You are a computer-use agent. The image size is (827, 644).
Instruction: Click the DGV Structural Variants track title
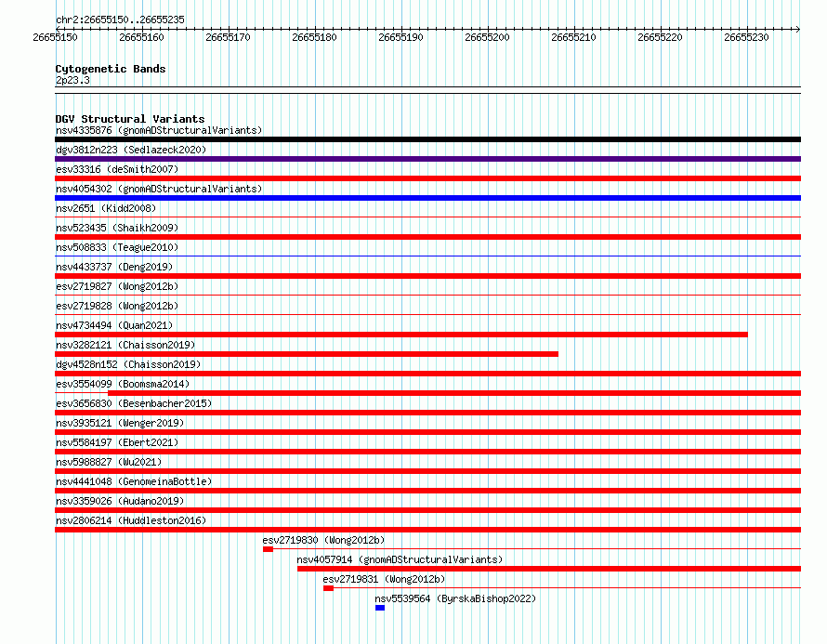tap(130, 119)
